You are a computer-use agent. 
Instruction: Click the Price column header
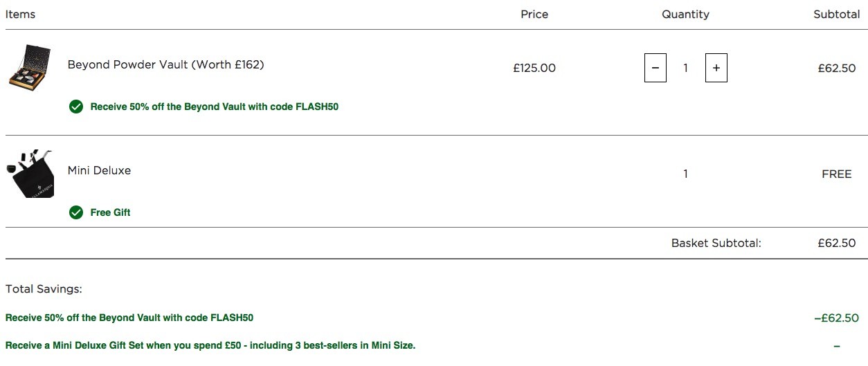534,14
